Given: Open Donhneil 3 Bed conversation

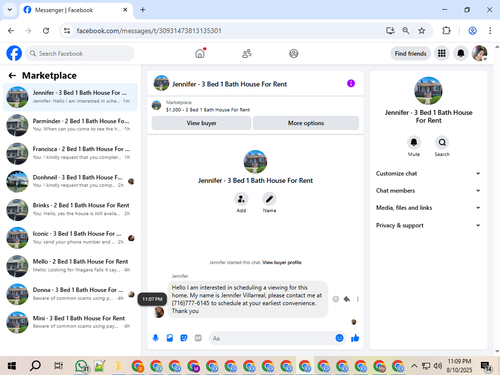Looking at the screenshot, I should pyautogui.click(x=70, y=181).
